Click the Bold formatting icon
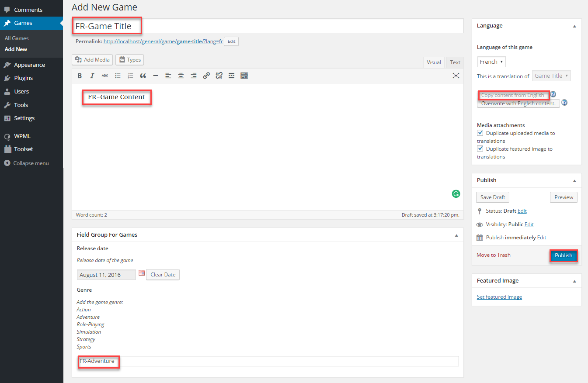Image resolution: width=588 pixels, height=383 pixels. point(80,76)
